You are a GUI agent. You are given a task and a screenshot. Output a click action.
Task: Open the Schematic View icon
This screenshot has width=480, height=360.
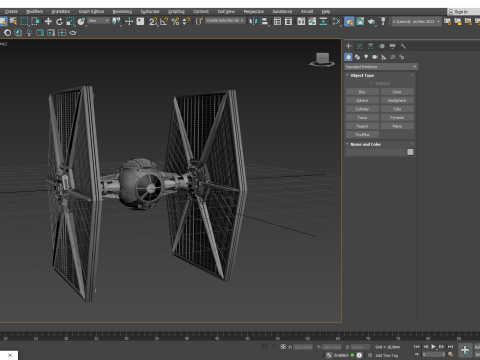point(323,22)
